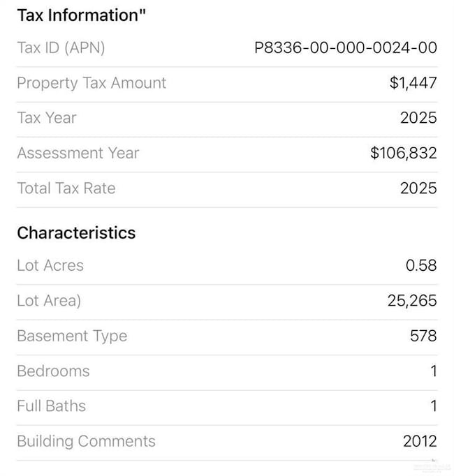Select the Property Tax Amount label
The height and width of the screenshot is (476, 454).
[x=91, y=83]
